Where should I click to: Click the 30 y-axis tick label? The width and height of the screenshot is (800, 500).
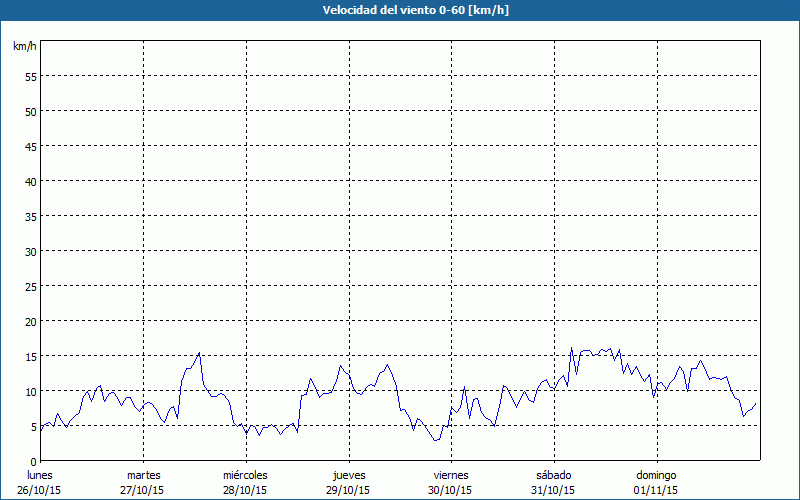pyautogui.click(x=30, y=251)
